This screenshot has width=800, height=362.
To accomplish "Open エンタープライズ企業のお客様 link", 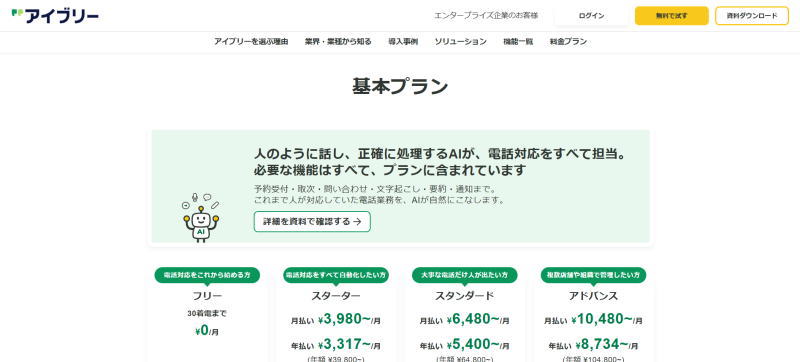I will [x=486, y=16].
